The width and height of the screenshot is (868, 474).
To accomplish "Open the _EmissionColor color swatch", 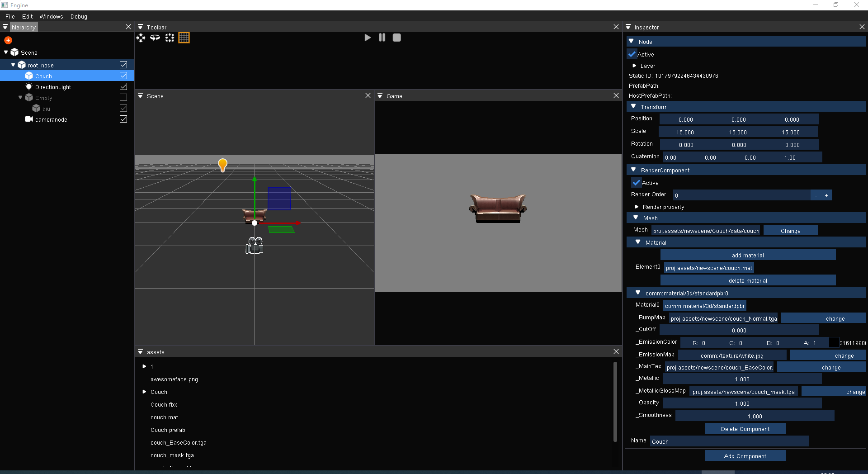I will (834, 343).
